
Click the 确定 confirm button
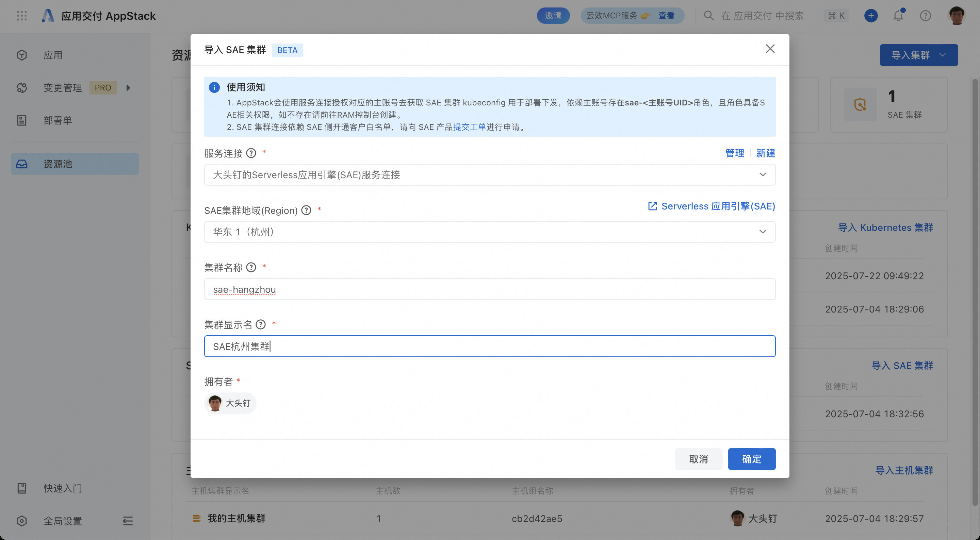click(x=751, y=459)
